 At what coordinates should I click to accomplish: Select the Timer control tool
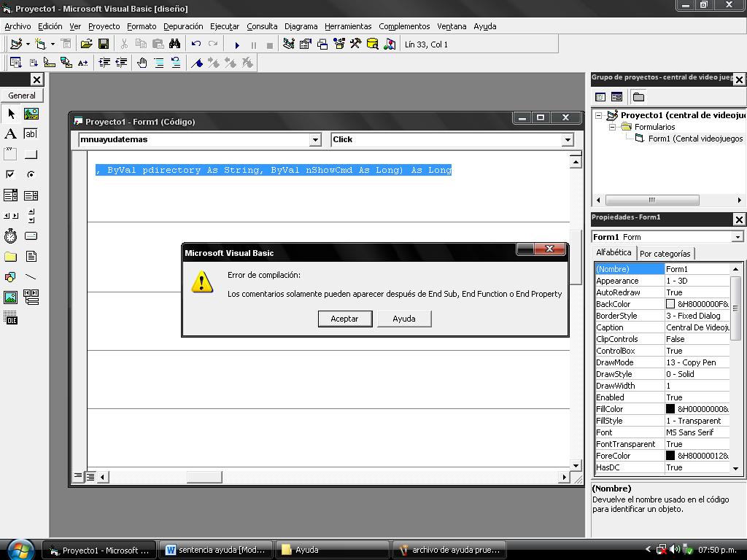click(x=10, y=236)
